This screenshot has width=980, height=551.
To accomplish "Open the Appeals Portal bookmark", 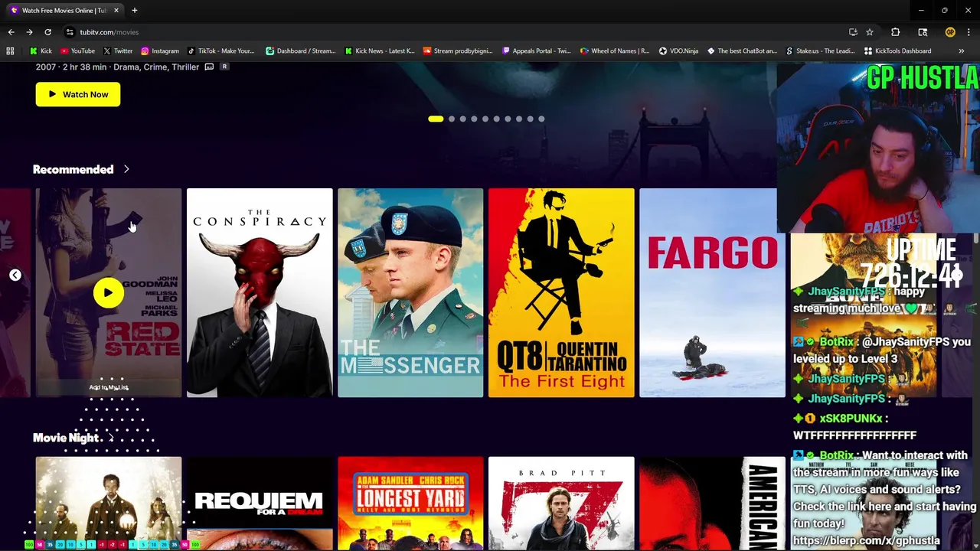I will point(536,51).
